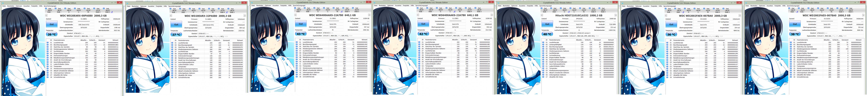This screenshot has height=96, width=868.
Task: Click Rohwert column header in 36 °C WD2002FAEX window
Action: tap(735, 40)
